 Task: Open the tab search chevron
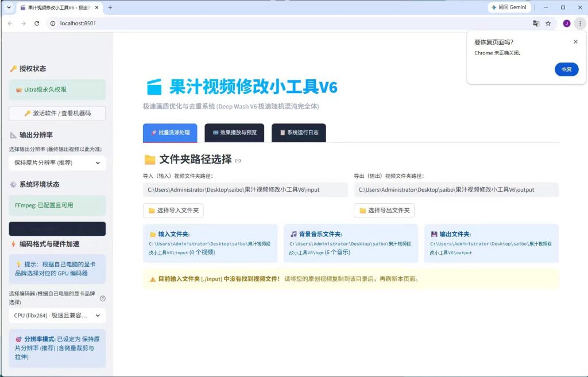pyautogui.click(x=9, y=7)
